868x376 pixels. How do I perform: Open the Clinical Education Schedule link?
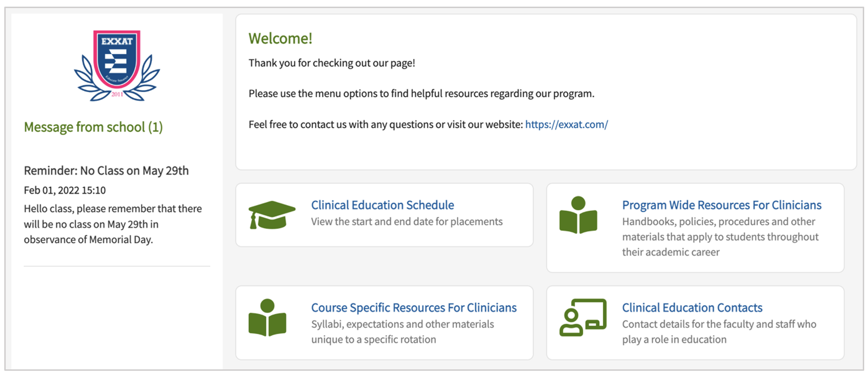click(x=382, y=205)
